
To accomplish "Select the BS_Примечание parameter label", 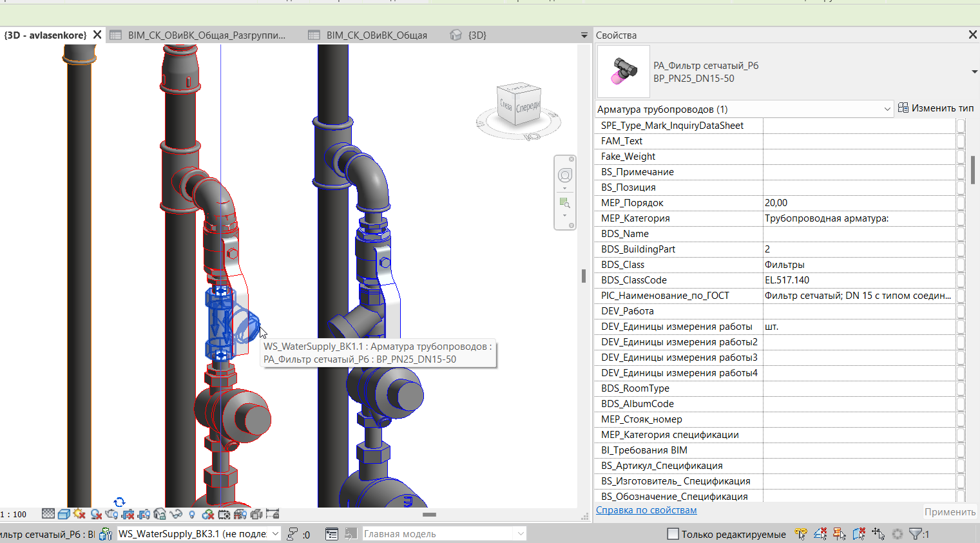I will point(637,172).
